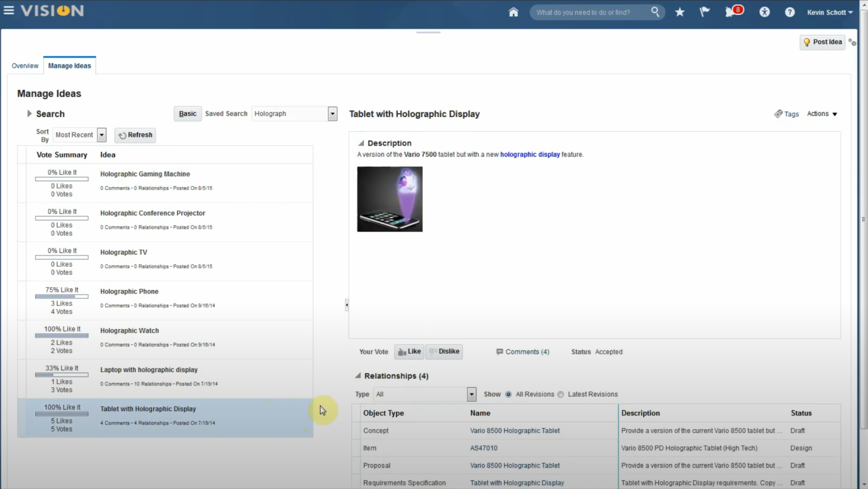Click the accessibility icon in the header
The image size is (868, 489).
point(764,12)
